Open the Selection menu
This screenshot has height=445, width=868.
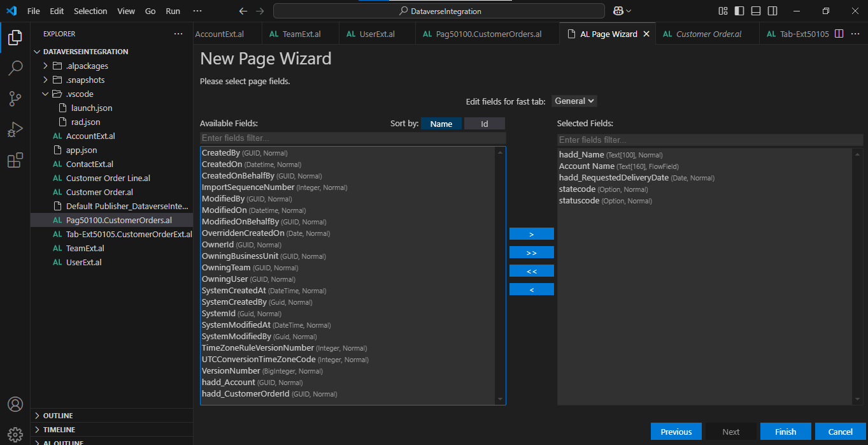click(x=90, y=11)
